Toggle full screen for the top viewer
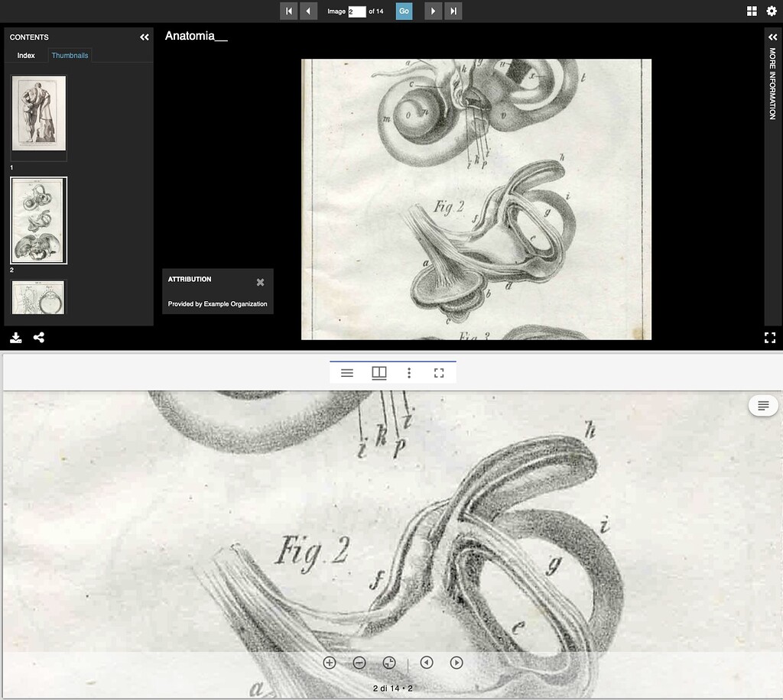 768,336
